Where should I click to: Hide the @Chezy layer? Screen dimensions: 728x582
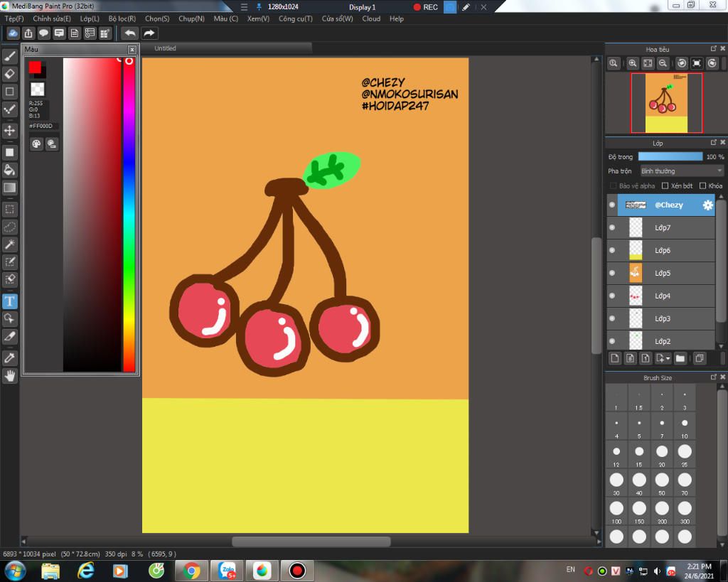[612, 205]
